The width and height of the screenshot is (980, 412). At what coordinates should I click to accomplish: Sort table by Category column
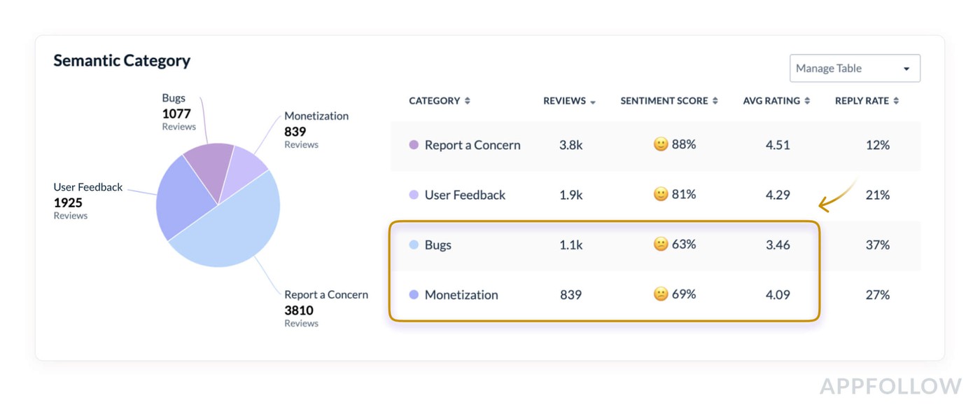440,101
